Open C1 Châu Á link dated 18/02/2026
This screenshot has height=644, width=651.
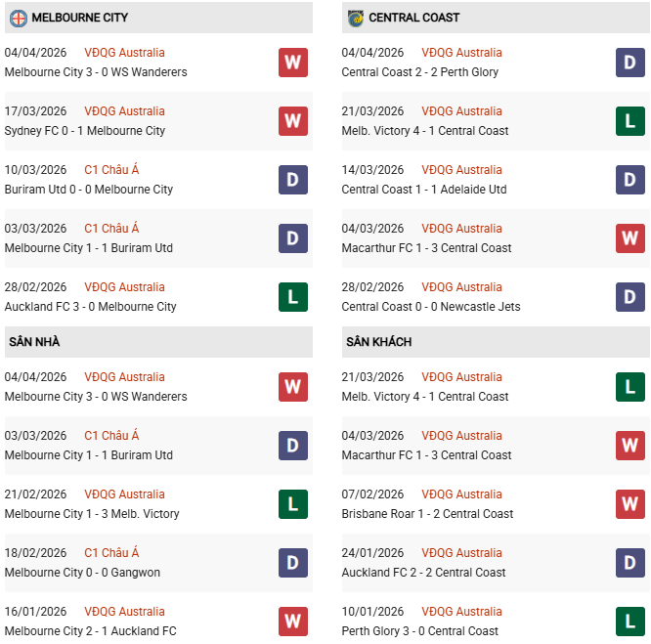(x=111, y=553)
